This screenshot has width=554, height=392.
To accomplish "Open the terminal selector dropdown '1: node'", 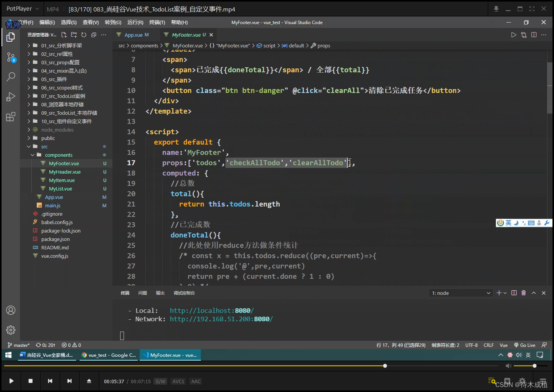I will (x=461, y=293).
